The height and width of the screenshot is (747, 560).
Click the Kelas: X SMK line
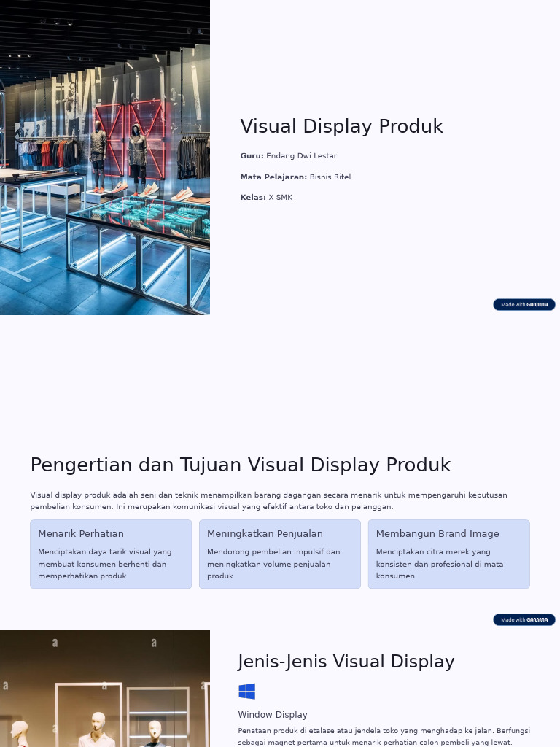[266, 197]
